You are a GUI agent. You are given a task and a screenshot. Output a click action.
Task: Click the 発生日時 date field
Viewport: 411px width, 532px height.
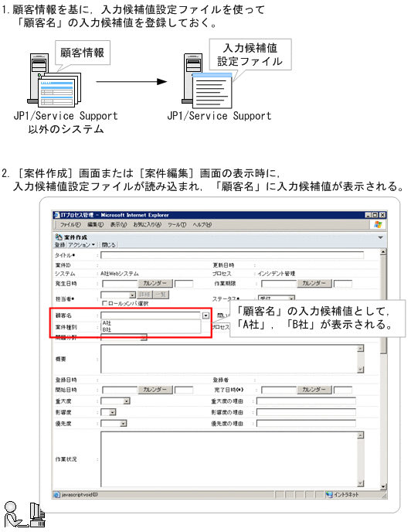point(120,283)
